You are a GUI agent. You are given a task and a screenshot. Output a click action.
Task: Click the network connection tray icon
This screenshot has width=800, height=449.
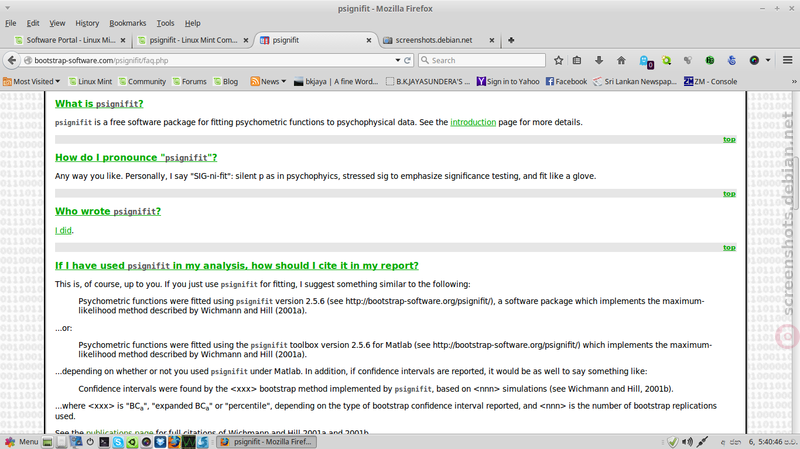point(702,442)
